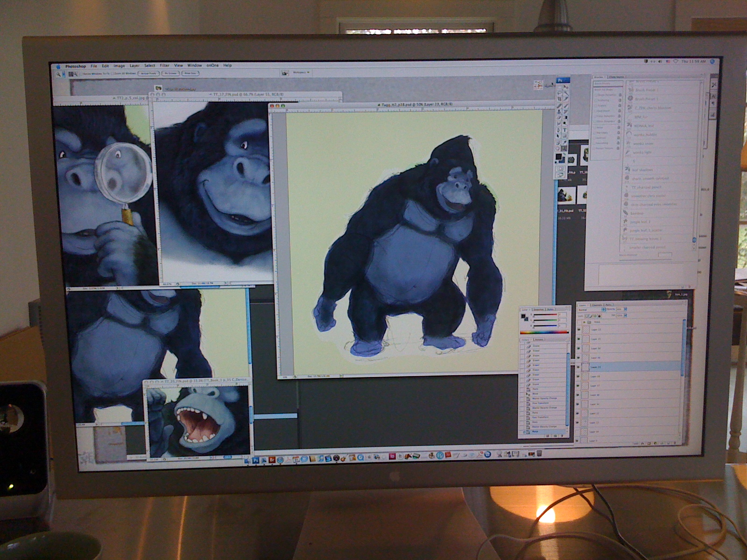Select the Eyedropper tool
Image resolution: width=747 pixels, height=560 pixels.
pos(565,142)
